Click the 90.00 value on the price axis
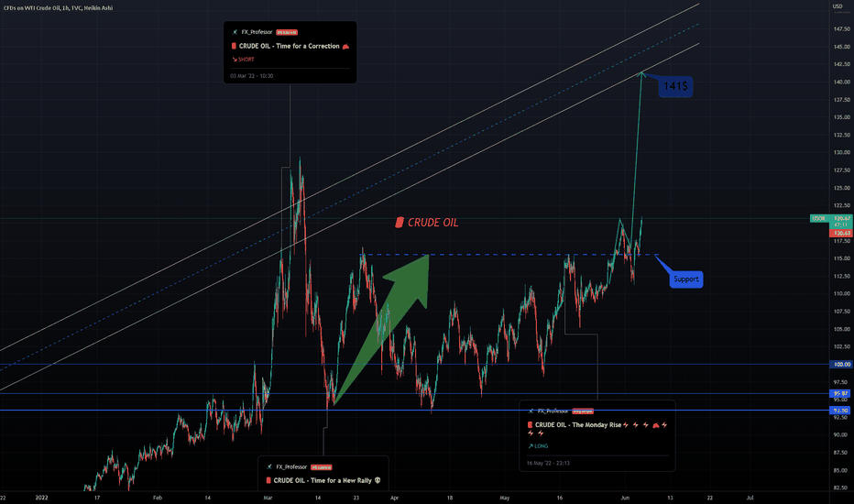The height and width of the screenshot is (504, 854). [840, 434]
